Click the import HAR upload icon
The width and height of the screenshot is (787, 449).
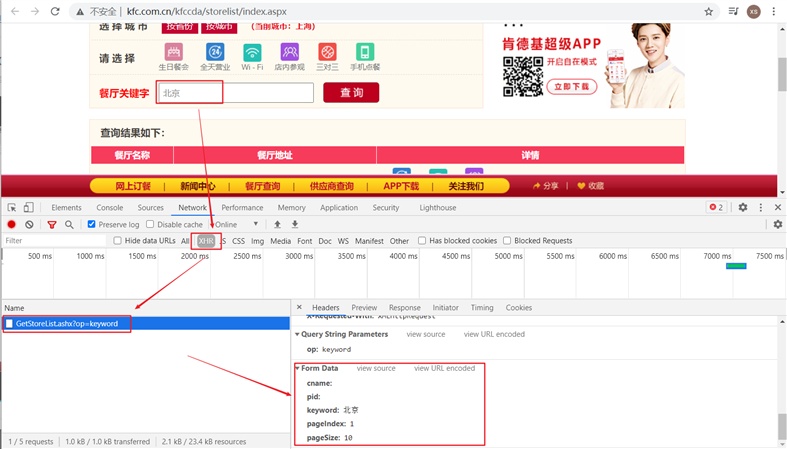point(277,224)
